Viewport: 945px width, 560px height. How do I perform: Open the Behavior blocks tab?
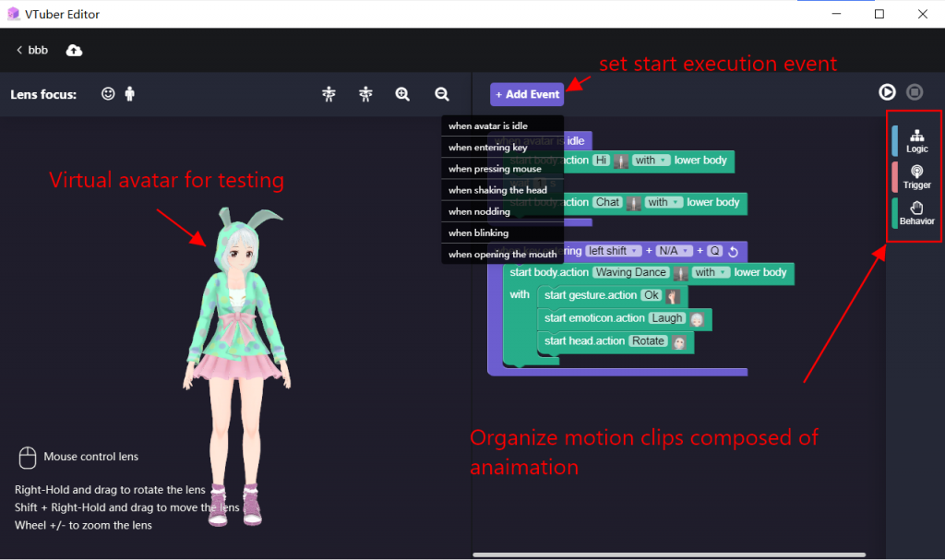(x=916, y=213)
